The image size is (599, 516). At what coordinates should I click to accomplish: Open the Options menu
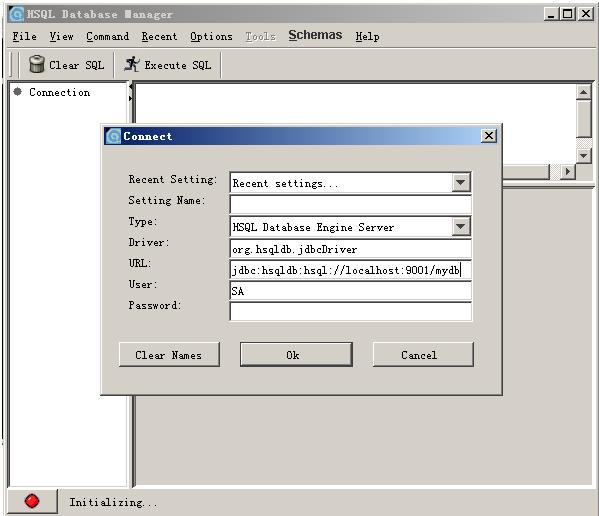click(x=211, y=36)
